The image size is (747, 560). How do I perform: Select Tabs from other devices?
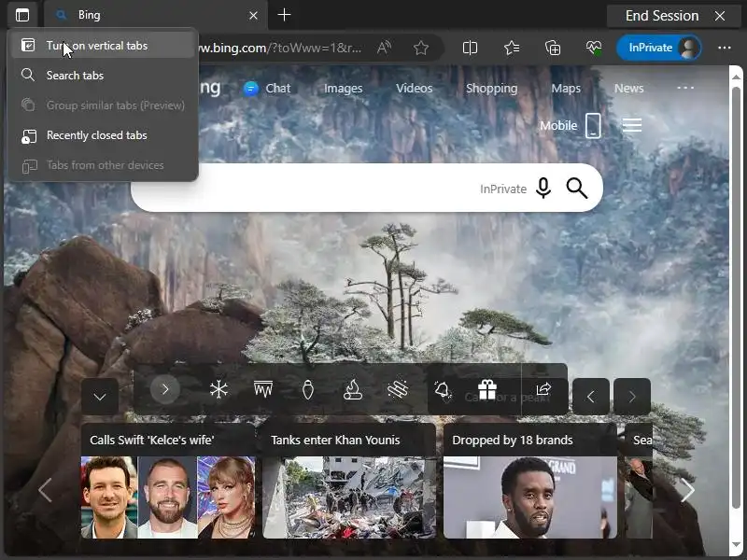(103, 165)
